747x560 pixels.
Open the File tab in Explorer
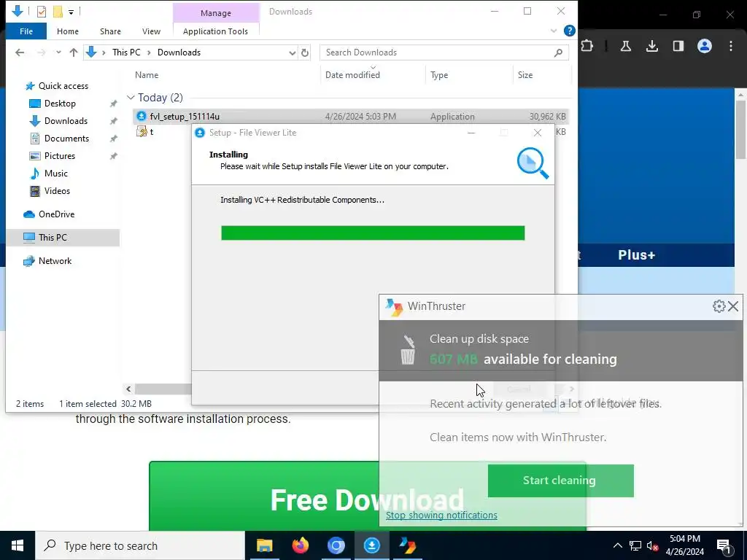coord(26,31)
